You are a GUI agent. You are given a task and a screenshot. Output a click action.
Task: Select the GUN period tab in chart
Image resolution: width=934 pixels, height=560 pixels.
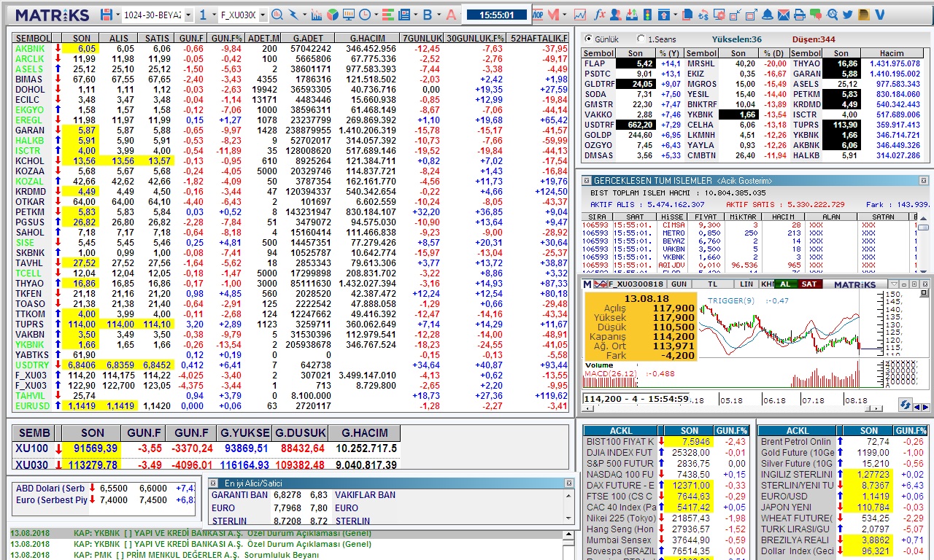tap(679, 284)
